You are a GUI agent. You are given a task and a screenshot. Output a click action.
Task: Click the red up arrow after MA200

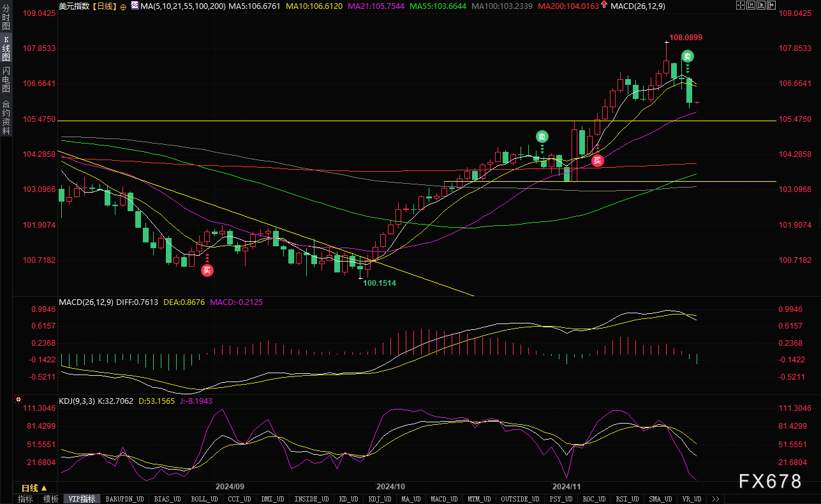[603, 6]
